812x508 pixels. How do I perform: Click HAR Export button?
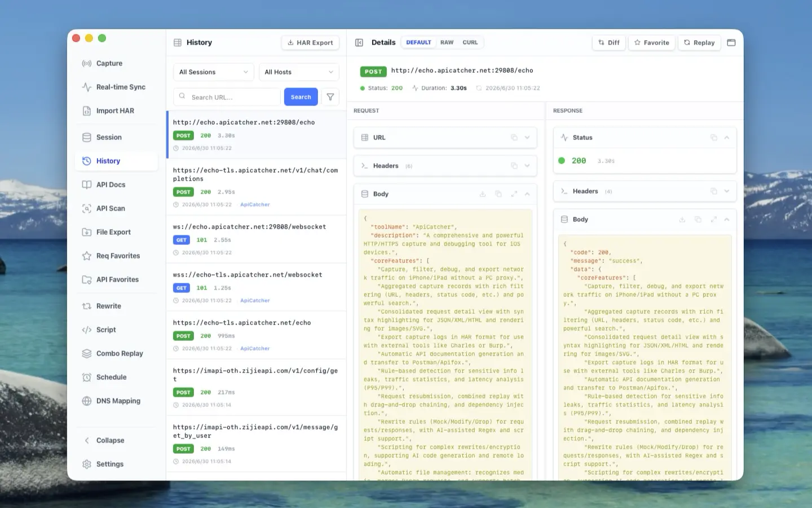pyautogui.click(x=310, y=42)
